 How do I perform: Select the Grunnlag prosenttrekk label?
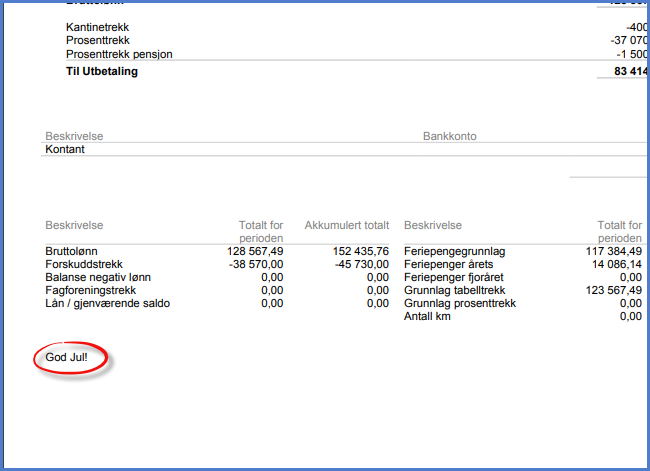tap(460, 303)
